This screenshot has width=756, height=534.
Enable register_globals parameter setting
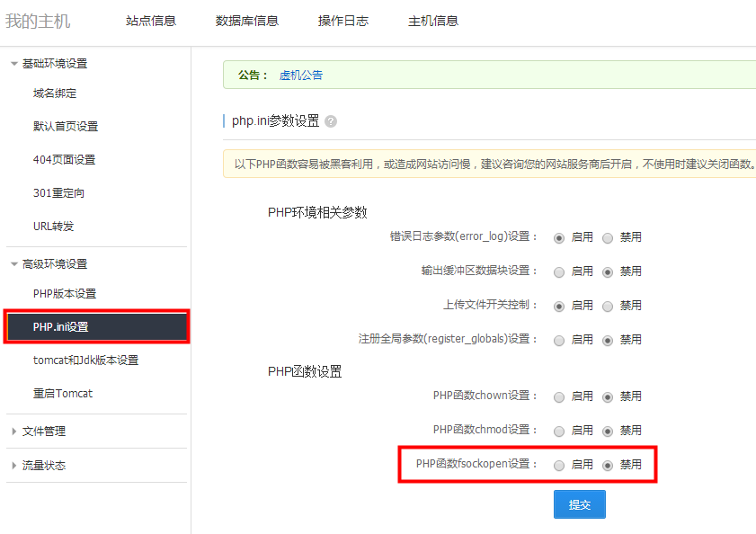[559, 340]
